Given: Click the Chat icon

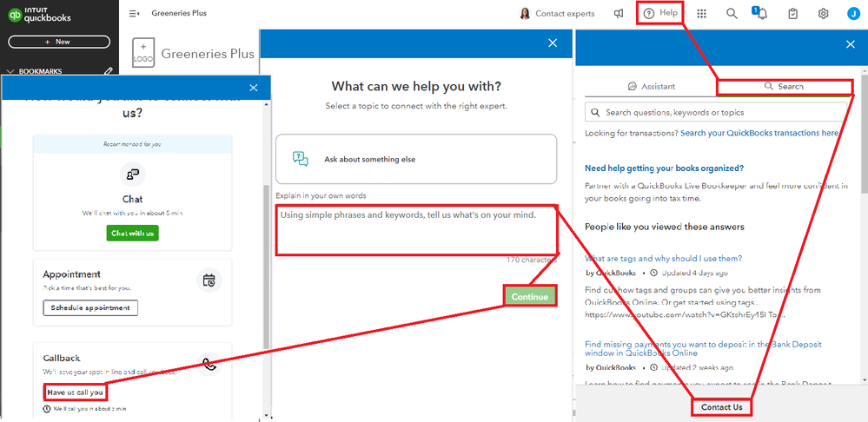Looking at the screenshot, I should (133, 175).
